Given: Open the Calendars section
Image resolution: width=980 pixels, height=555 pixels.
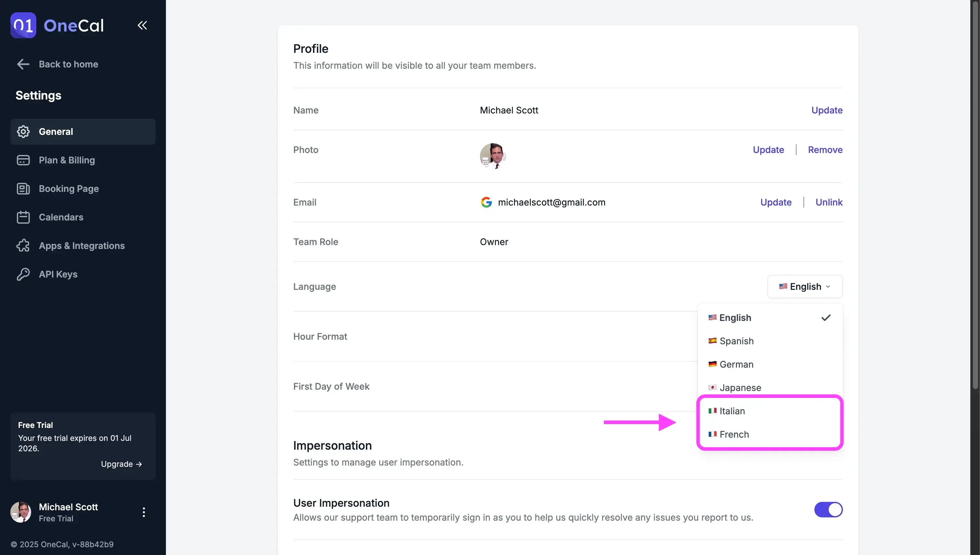Looking at the screenshot, I should click(x=23, y=217).
